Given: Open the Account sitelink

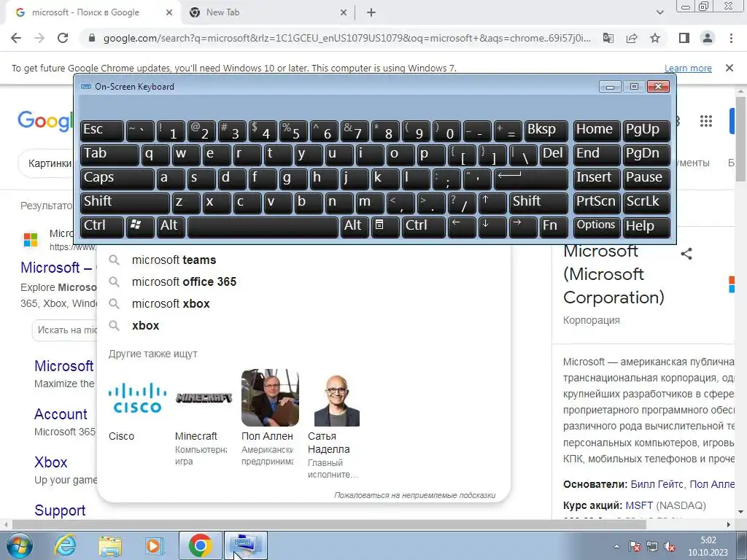Looking at the screenshot, I should click(61, 414).
